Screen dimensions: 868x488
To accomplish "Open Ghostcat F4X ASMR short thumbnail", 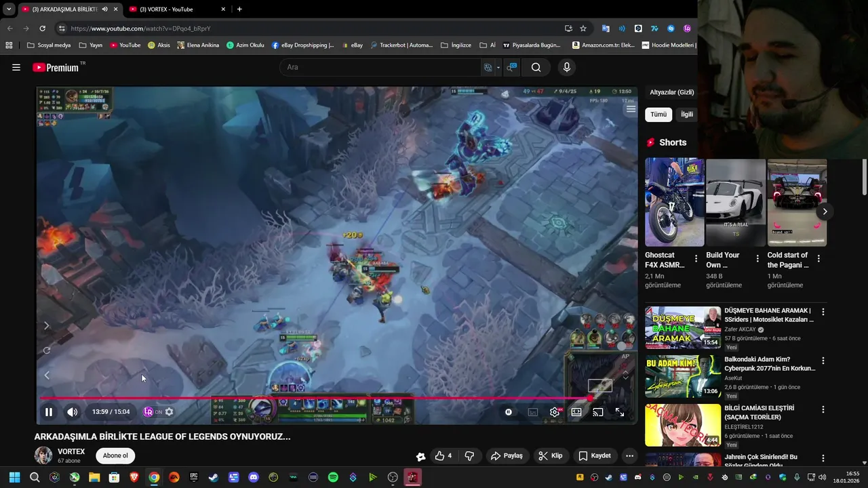I will (x=675, y=202).
